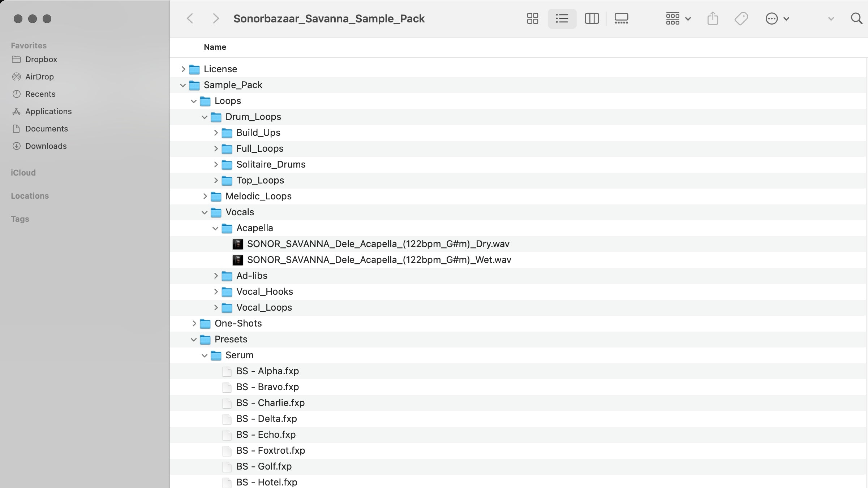Expand the One-Shots folder
868x488 pixels.
tap(194, 323)
